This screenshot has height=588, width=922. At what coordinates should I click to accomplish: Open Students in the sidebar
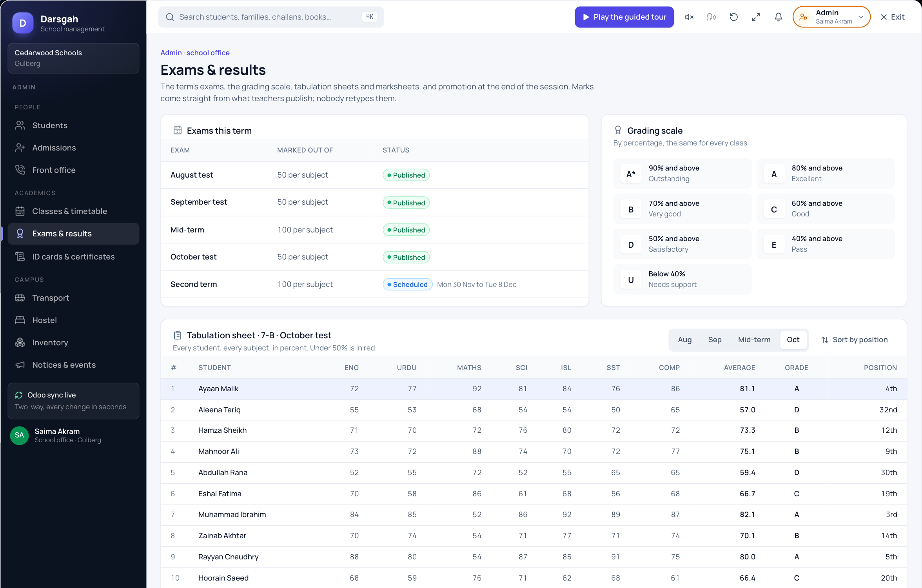pyautogui.click(x=73, y=125)
